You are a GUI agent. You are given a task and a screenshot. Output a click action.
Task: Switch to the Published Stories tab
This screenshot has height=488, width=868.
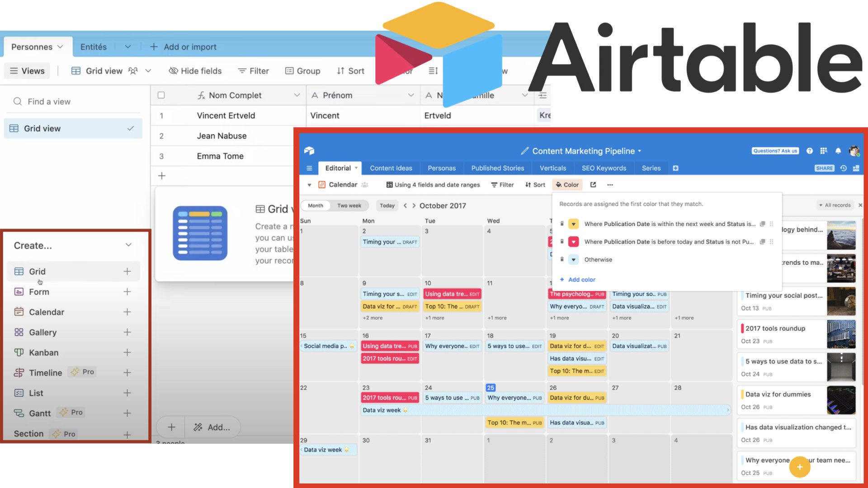pyautogui.click(x=497, y=168)
